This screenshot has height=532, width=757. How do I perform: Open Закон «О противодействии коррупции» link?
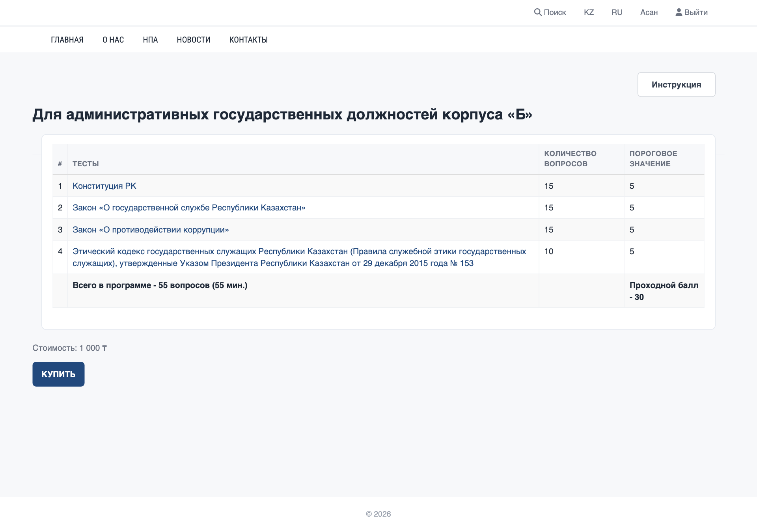point(151,230)
